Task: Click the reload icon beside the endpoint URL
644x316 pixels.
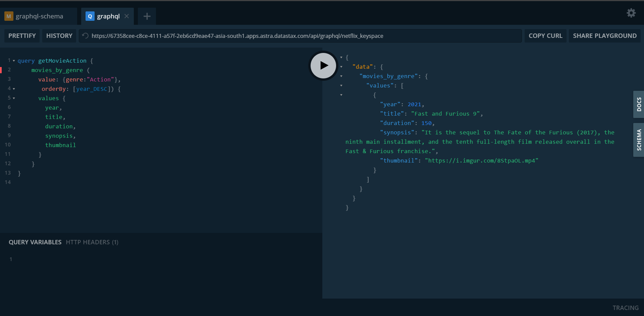Action: click(85, 36)
